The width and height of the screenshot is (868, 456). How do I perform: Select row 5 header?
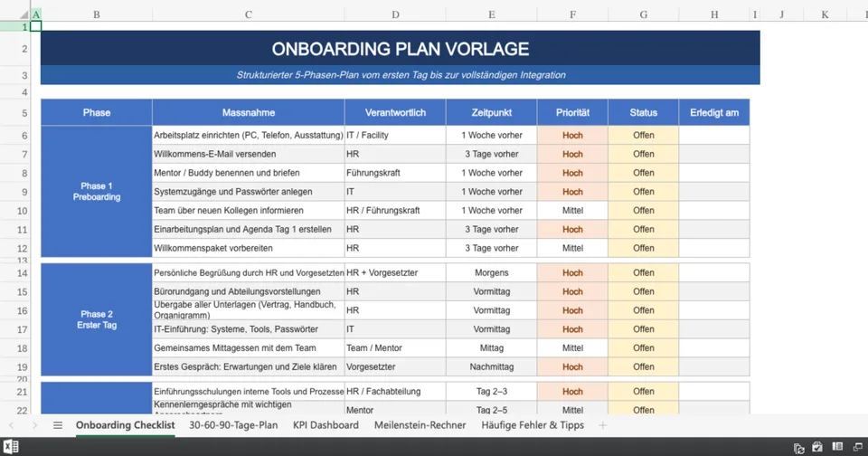(15, 113)
